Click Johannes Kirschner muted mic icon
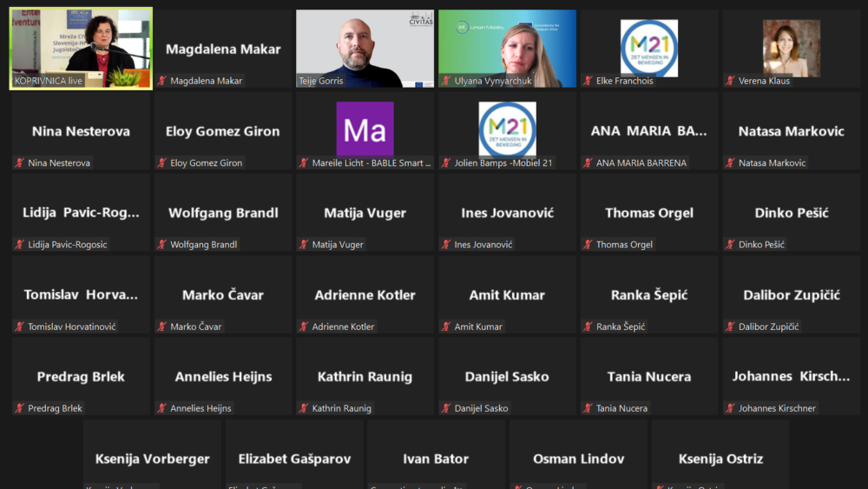 730,408
